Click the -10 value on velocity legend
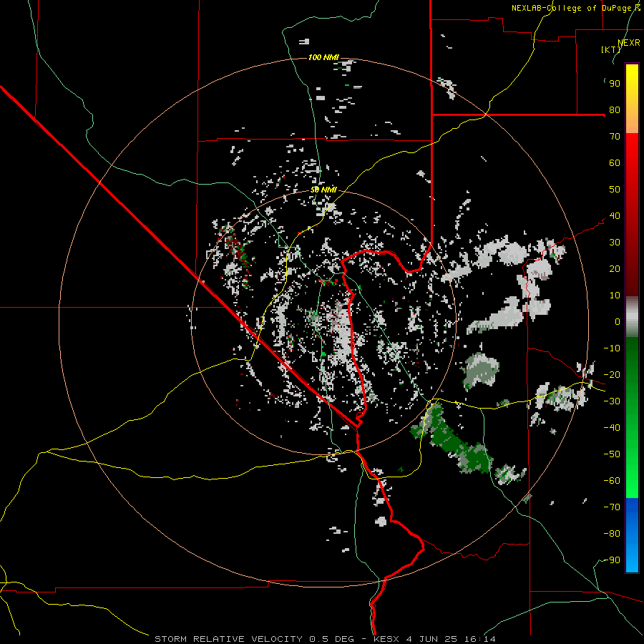 click(612, 348)
